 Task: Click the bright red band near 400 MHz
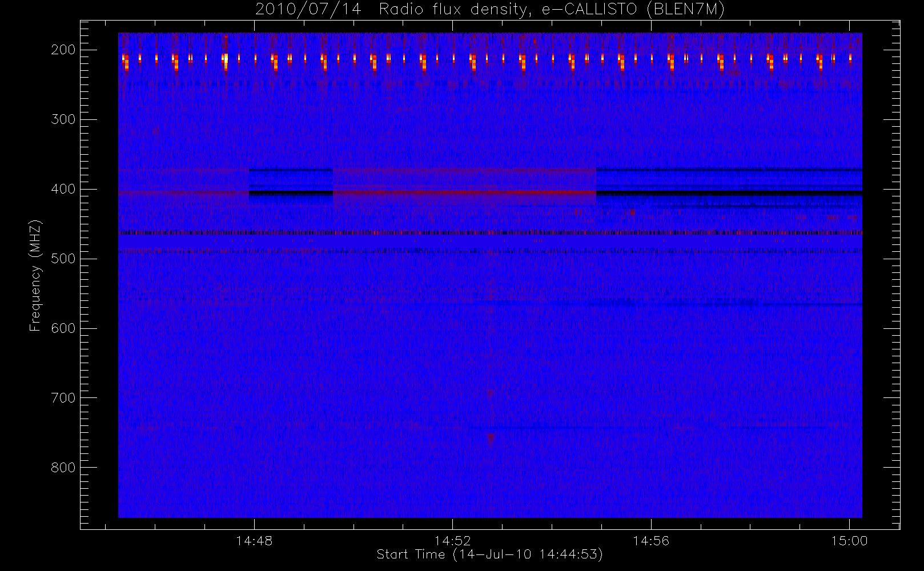click(x=464, y=193)
